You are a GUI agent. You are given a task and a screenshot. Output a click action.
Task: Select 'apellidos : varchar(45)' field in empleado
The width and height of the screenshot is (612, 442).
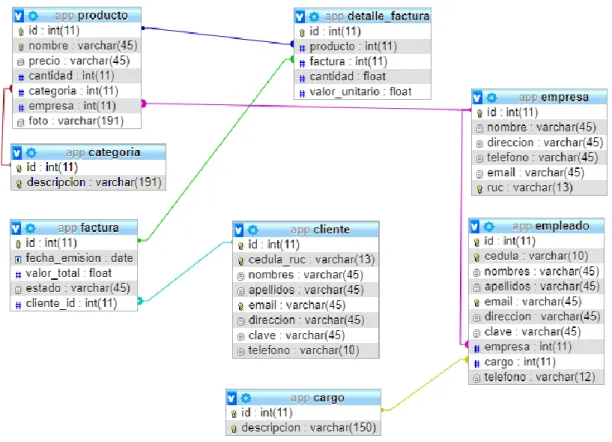point(537,287)
